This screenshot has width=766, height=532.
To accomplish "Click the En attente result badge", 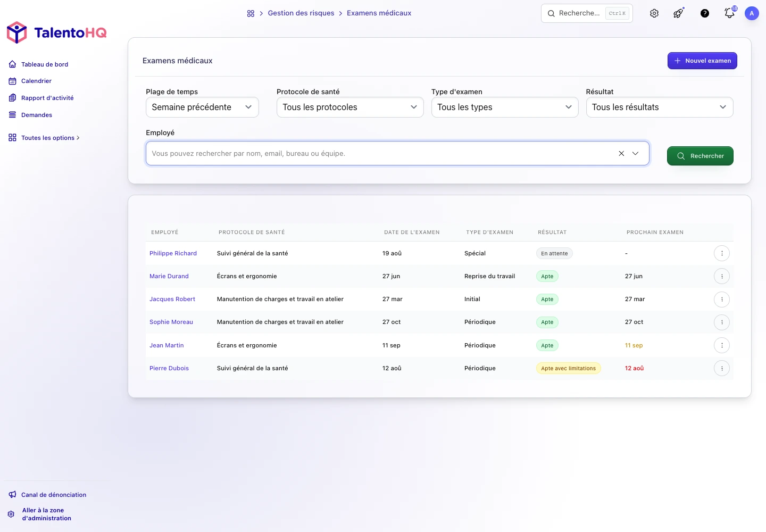I will coord(554,253).
